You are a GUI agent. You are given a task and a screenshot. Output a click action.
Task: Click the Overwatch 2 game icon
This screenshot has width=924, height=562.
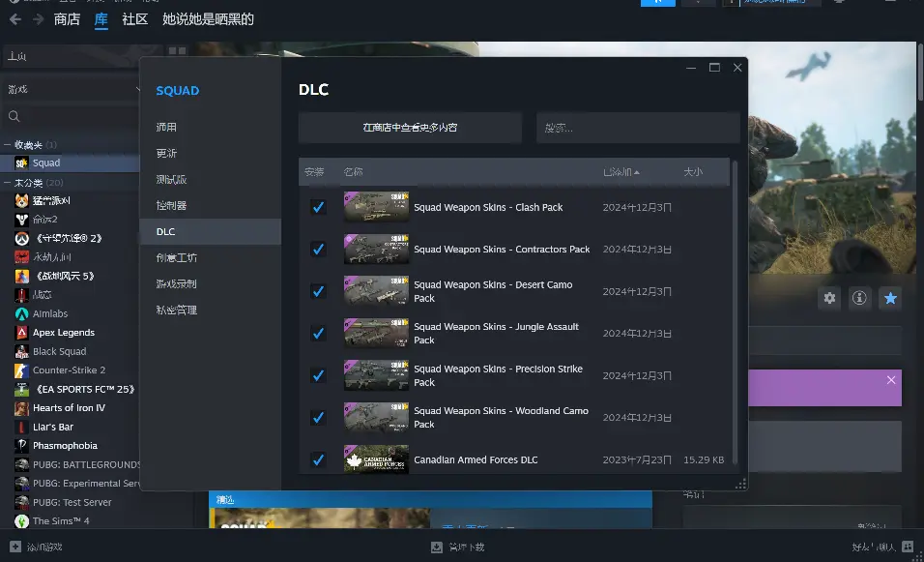coord(22,238)
